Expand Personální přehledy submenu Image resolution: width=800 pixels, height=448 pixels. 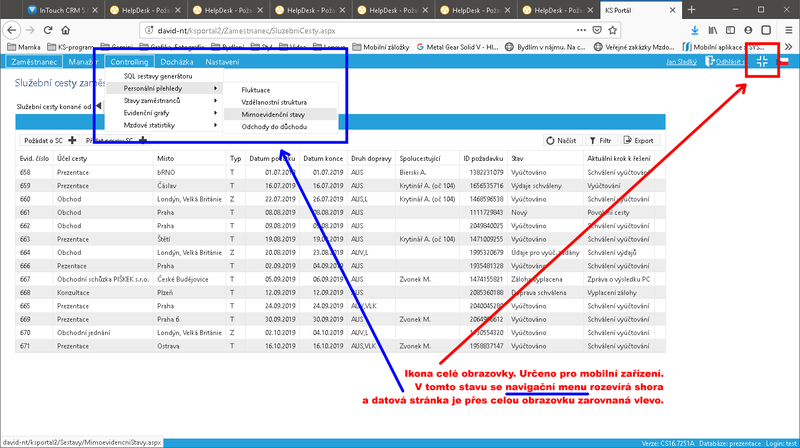(x=164, y=88)
